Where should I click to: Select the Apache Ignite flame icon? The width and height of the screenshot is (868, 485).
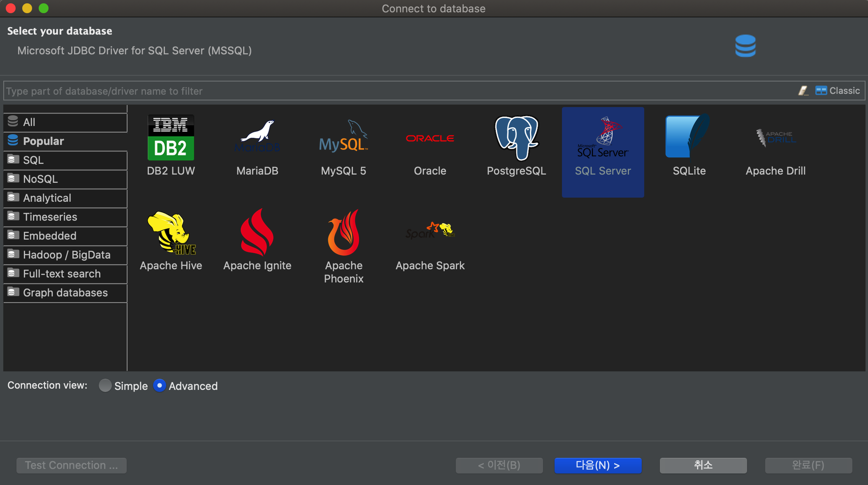pos(257,233)
